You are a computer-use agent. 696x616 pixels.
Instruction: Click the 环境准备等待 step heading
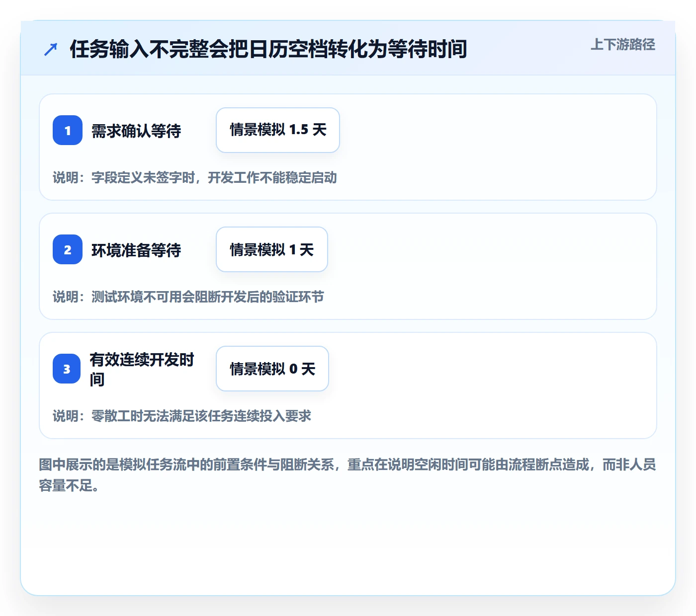[x=136, y=250]
